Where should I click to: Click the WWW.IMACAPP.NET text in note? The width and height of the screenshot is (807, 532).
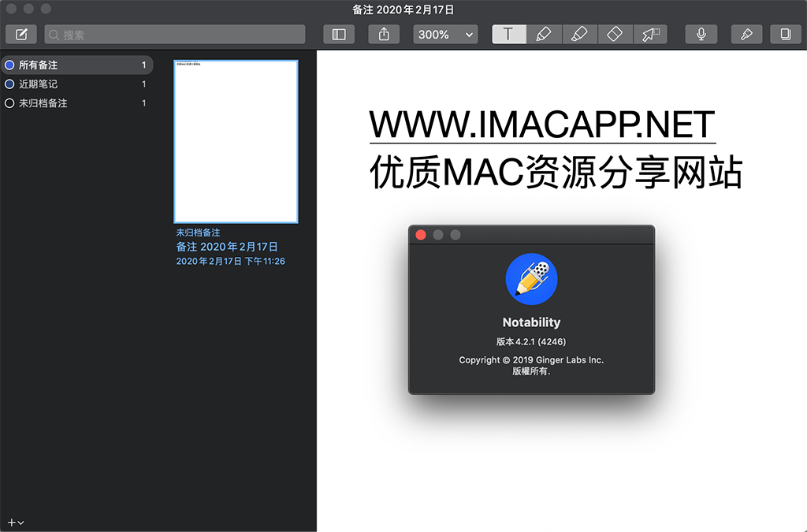[542, 125]
